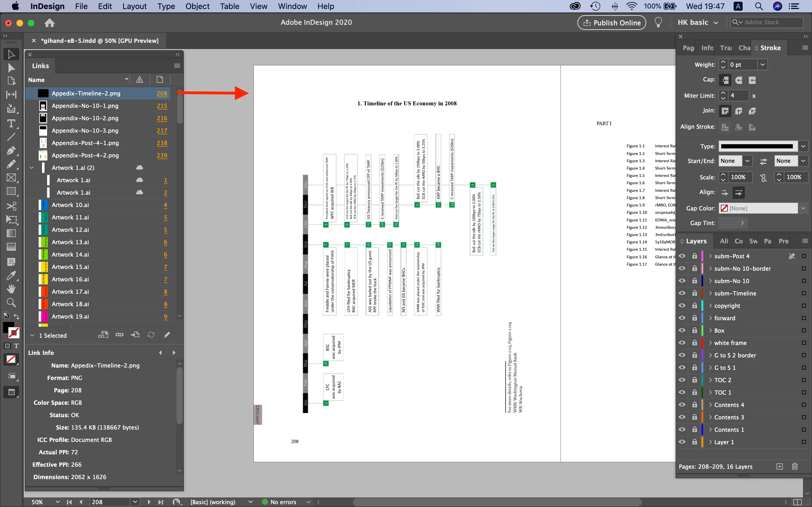Open the stroke Weight dropdown
The width and height of the screenshot is (812, 507).
pos(762,65)
